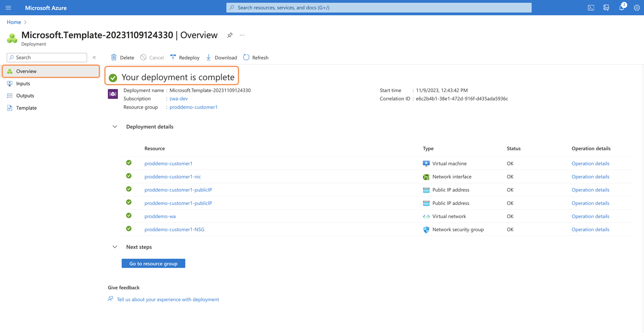Collapse the Deployment details section
Screen dimensions: 644x333
pyautogui.click(x=114, y=126)
